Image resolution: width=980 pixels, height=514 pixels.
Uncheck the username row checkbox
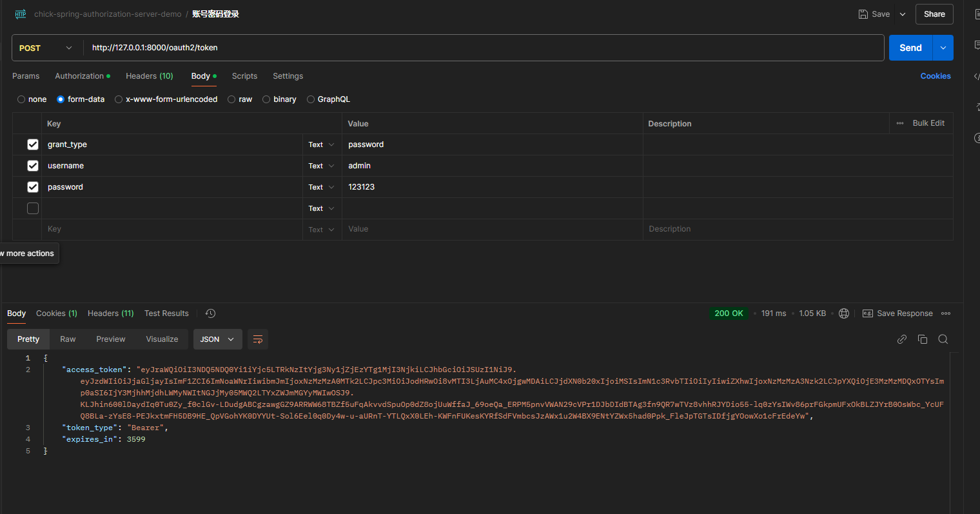(33, 166)
